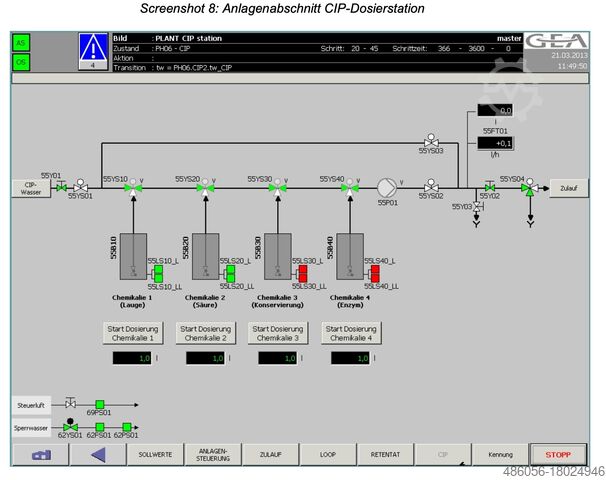
Task: Click the 55YS30 valve symbol
Action: coord(273,187)
